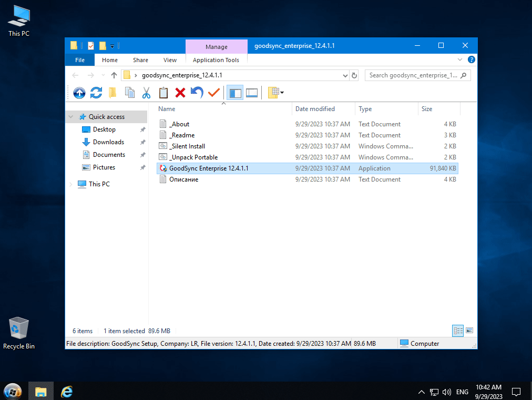Viewport: 532px width, 400px height.
Task: Open the File menu
Action: [x=80, y=60]
